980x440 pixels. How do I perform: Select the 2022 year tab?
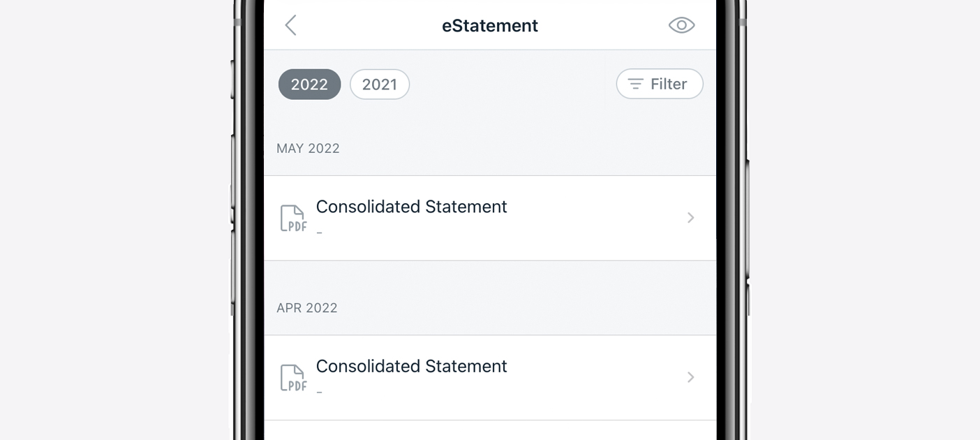309,85
